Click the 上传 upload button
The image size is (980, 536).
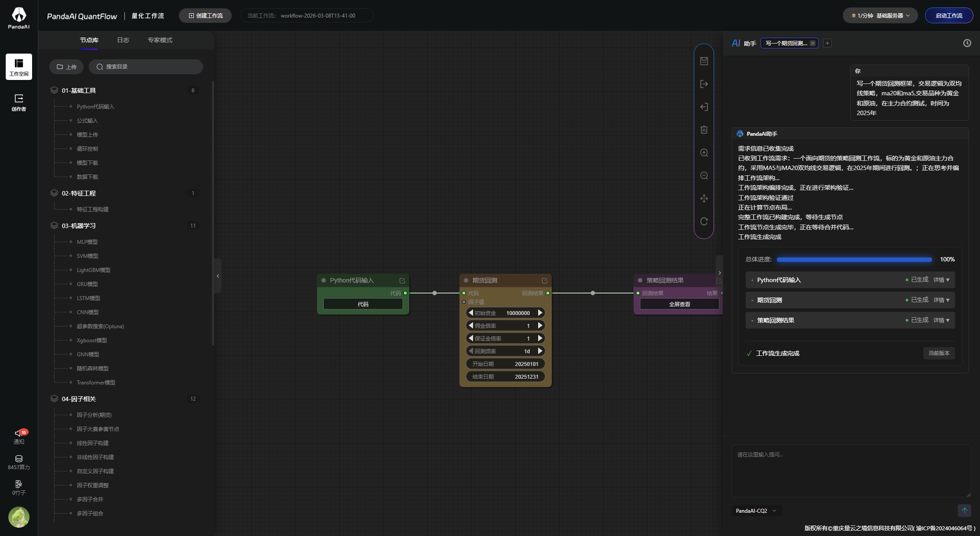click(x=66, y=67)
